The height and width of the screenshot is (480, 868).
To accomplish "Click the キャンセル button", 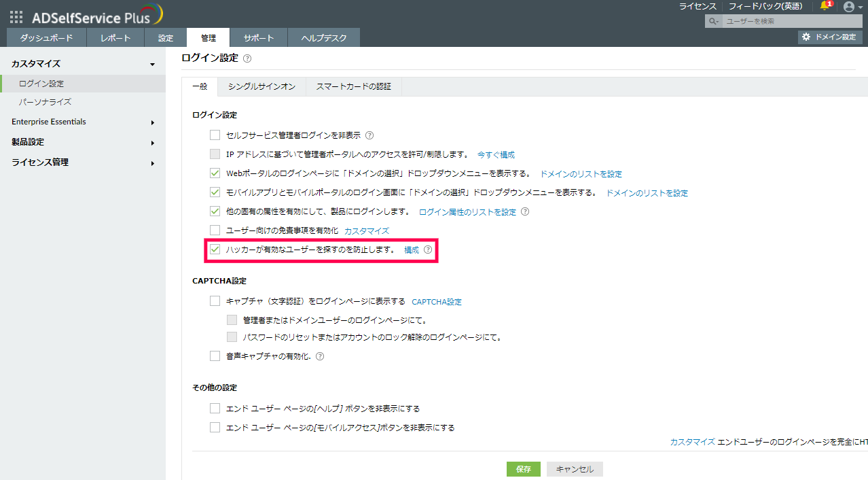I will click(575, 469).
